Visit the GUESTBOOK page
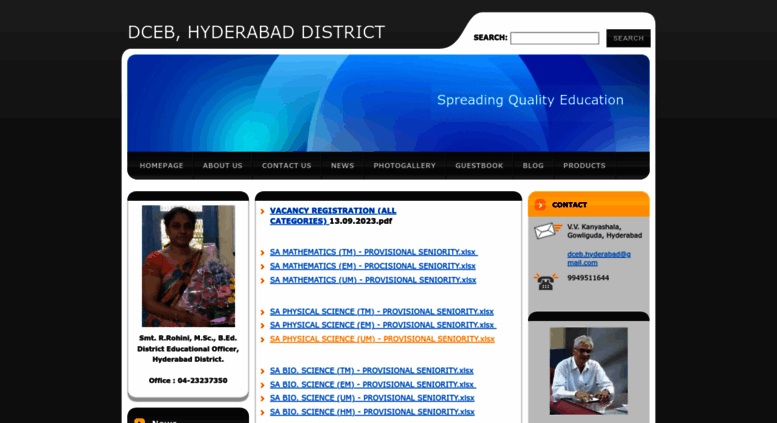777x423 pixels. pyautogui.click(x=479, y=165)
